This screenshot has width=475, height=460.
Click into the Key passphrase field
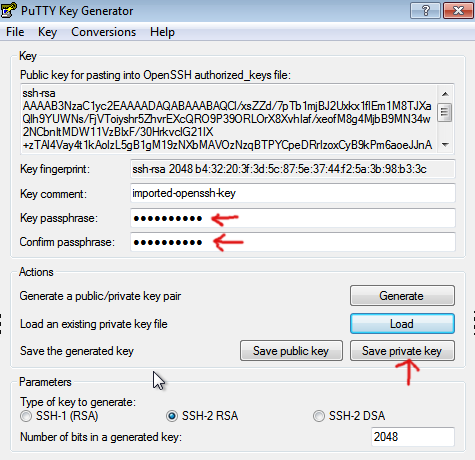293,218
